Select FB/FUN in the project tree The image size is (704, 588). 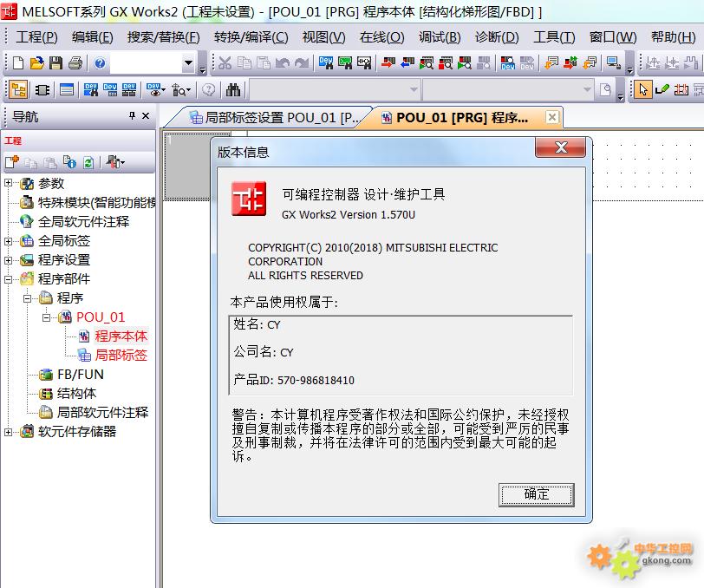pos(81,374)
